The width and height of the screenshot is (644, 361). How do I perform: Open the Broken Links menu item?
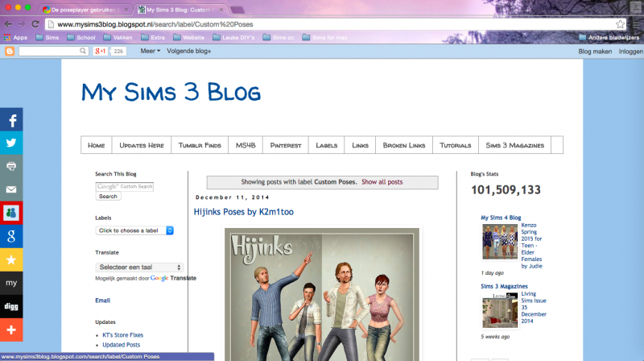pos(404,145)
